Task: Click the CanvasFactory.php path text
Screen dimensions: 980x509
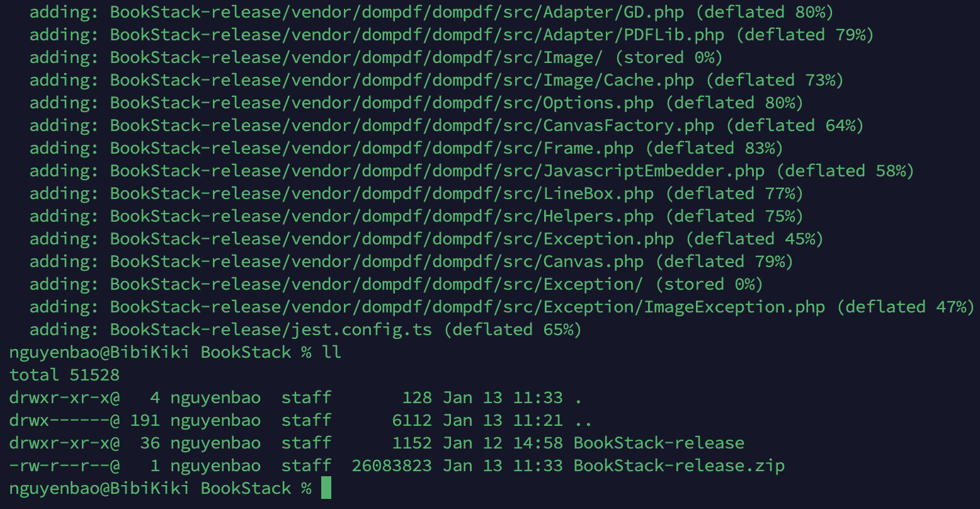Action: tap(629, 125)
